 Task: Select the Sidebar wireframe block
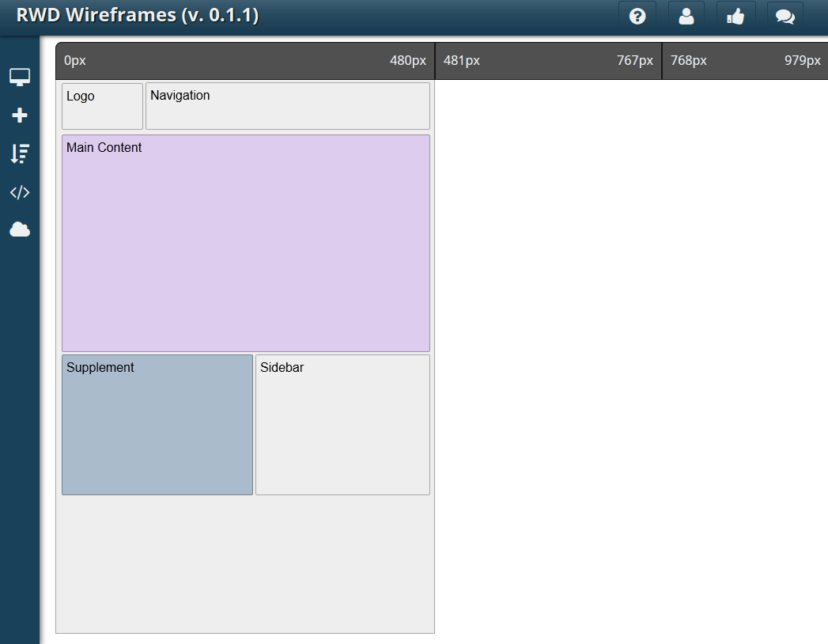(342, 425)
